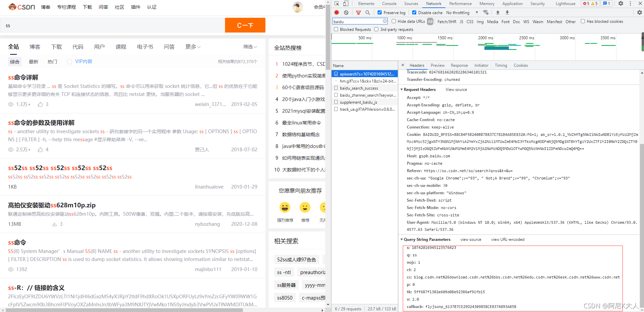Enable Hide data URLs checkbox
This screenshot has height=312, width=644.
pos(394,21)
